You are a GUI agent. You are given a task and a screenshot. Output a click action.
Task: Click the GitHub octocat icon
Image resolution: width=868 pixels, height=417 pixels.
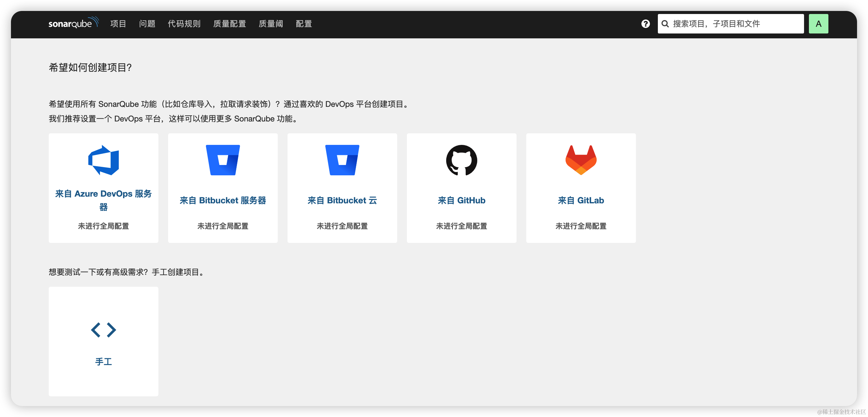[x=461, y=160]
